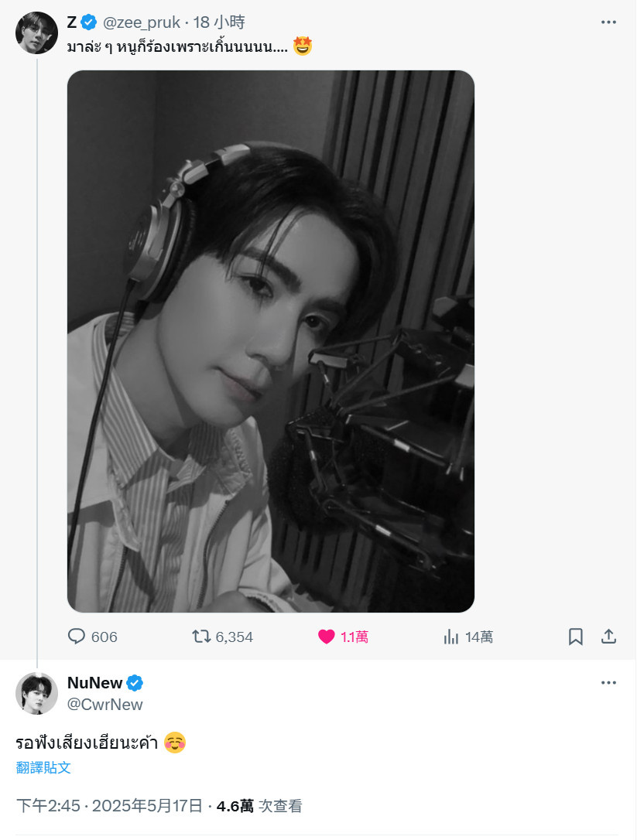644x840 pixels.
Task: Click the share upload icon on Z's post
Action: tap(608, 636)
